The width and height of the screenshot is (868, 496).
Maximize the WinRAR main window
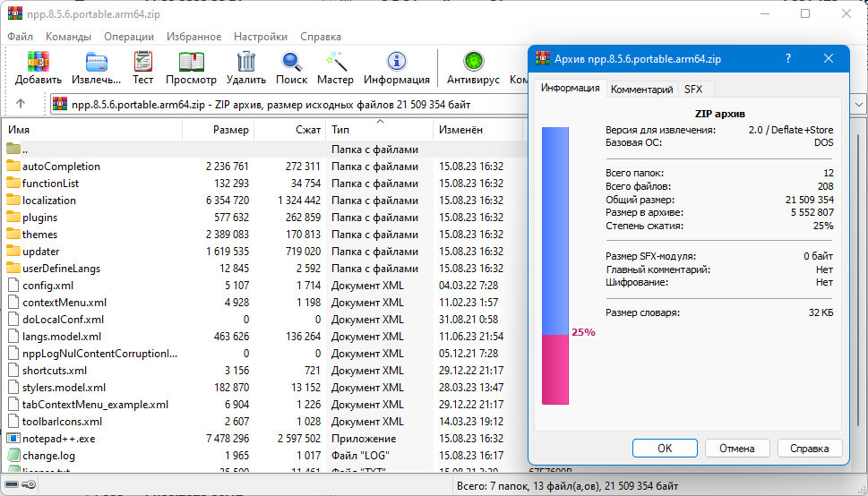pyautogui.click(x=806, y=13)
